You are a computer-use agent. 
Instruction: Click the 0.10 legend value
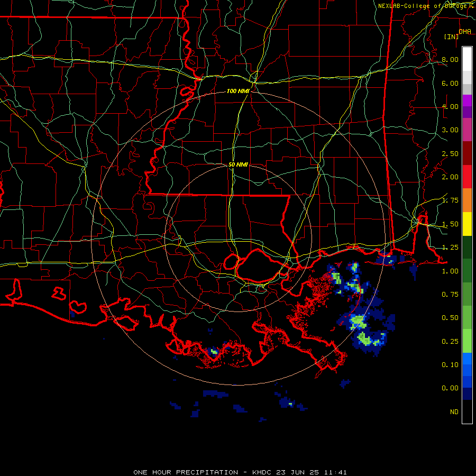coord(450,365)
